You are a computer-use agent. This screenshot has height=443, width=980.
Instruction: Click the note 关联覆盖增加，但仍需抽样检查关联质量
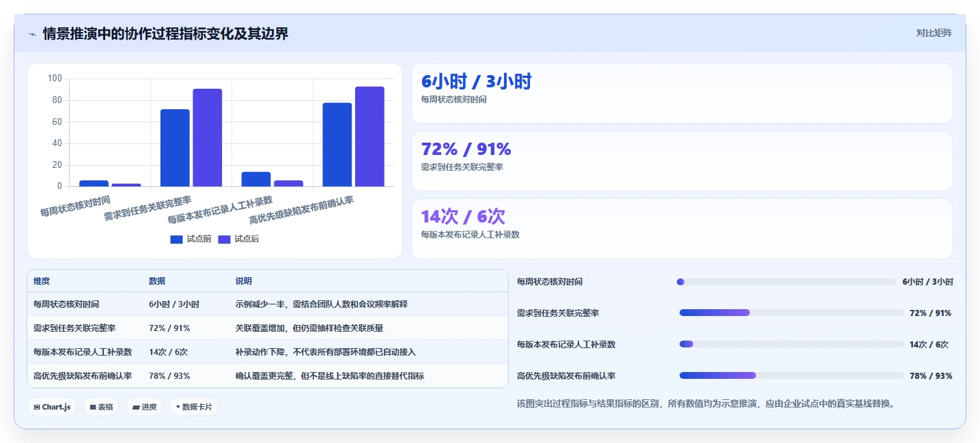point(309,328)
